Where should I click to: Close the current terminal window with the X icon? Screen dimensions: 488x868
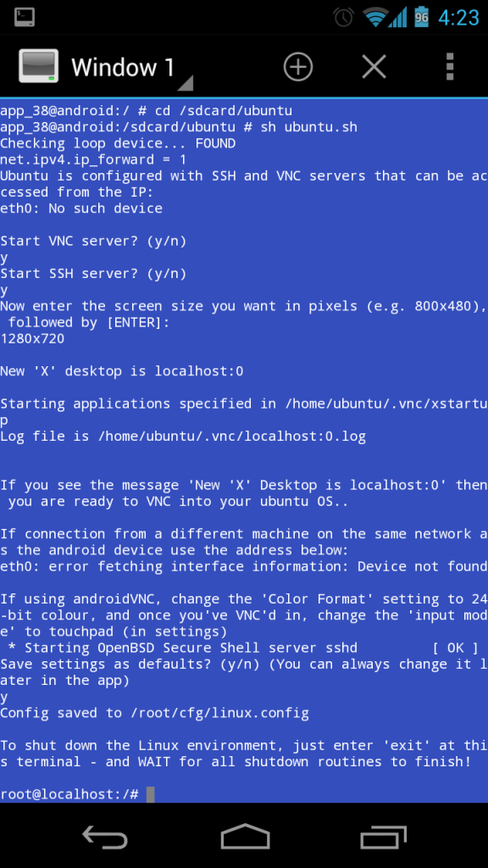point(374,67)
